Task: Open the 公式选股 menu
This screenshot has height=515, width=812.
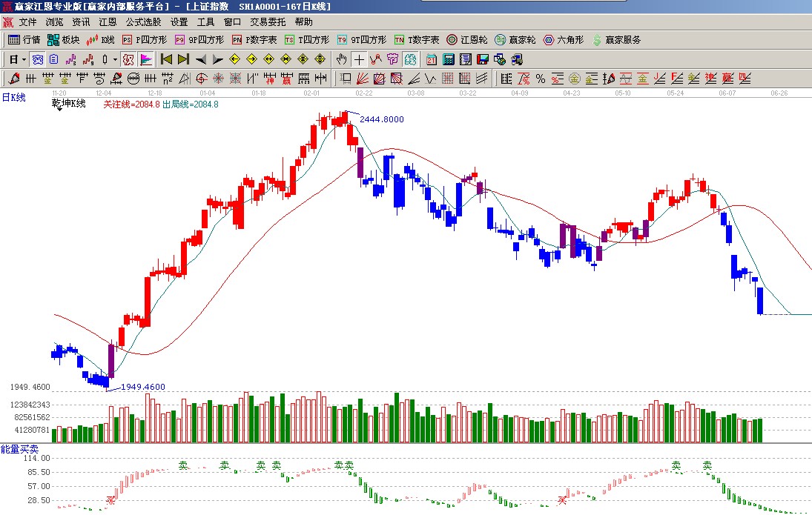Action: (x=143, y=22)
